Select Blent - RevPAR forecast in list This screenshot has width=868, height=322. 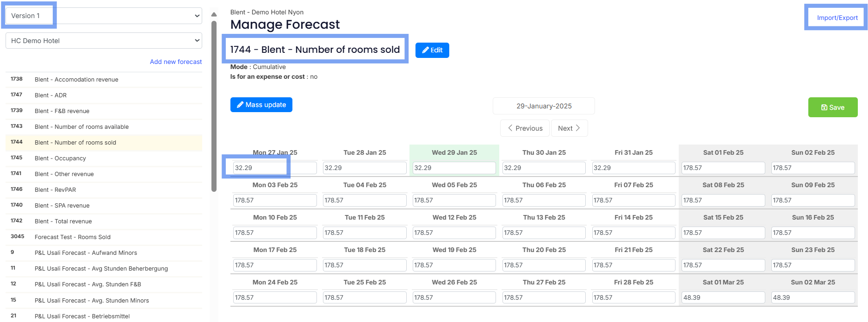coord(55,190)
